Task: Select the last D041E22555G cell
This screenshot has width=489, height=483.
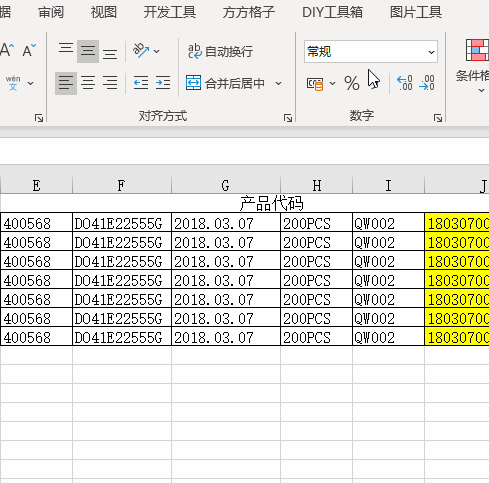Action: [122, 336]
